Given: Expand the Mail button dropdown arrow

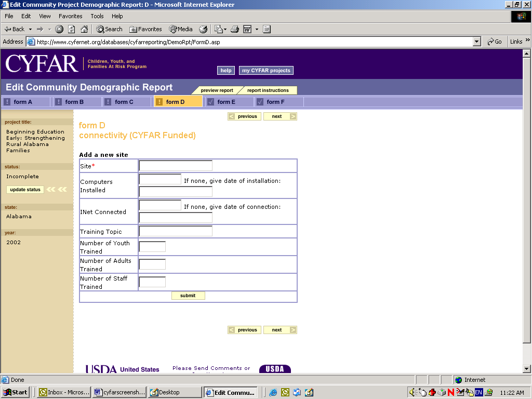Looking at the screenshot, I should (225, 29).
